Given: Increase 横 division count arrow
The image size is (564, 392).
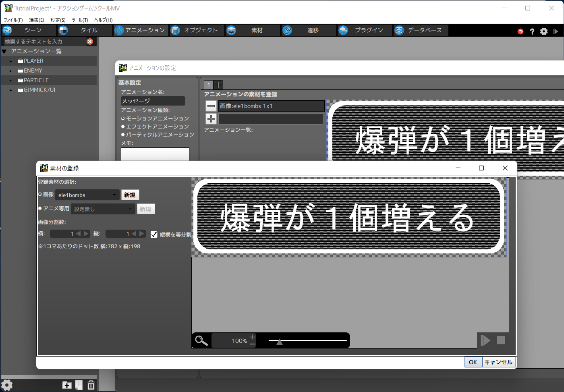Looking at the screenshot, I should 86,234.
